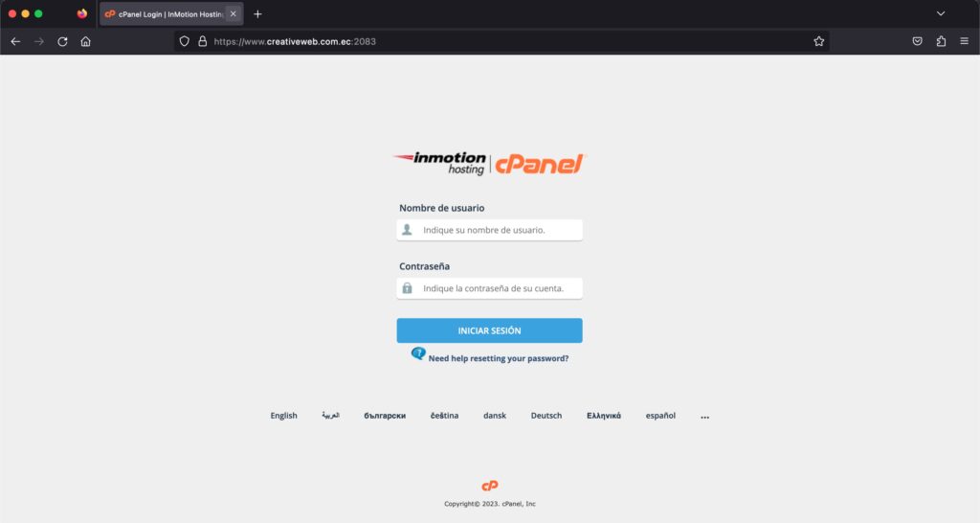Open a new tab with the plus button
The image size is (980, 523).
pos(257,13)
